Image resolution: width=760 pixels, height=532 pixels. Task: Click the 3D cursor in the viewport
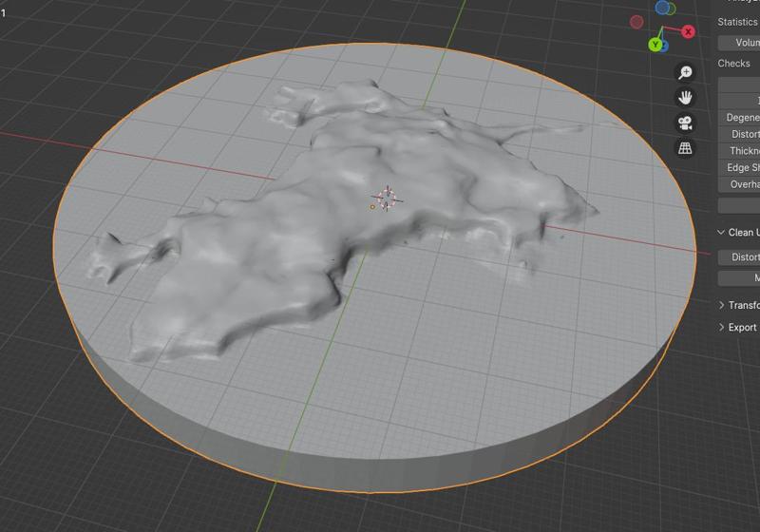coord(388,199)
